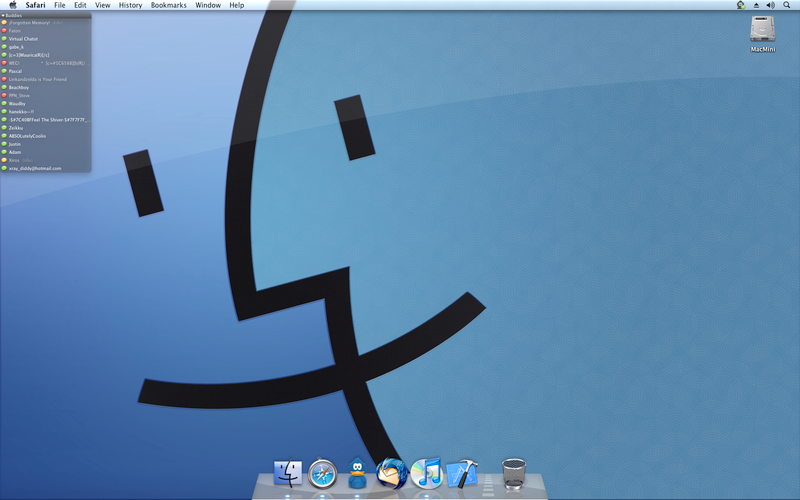Viewport: 800px width, 500px height.
Task: Select buddy 'Adam'
Action: [x=46, y=152]
